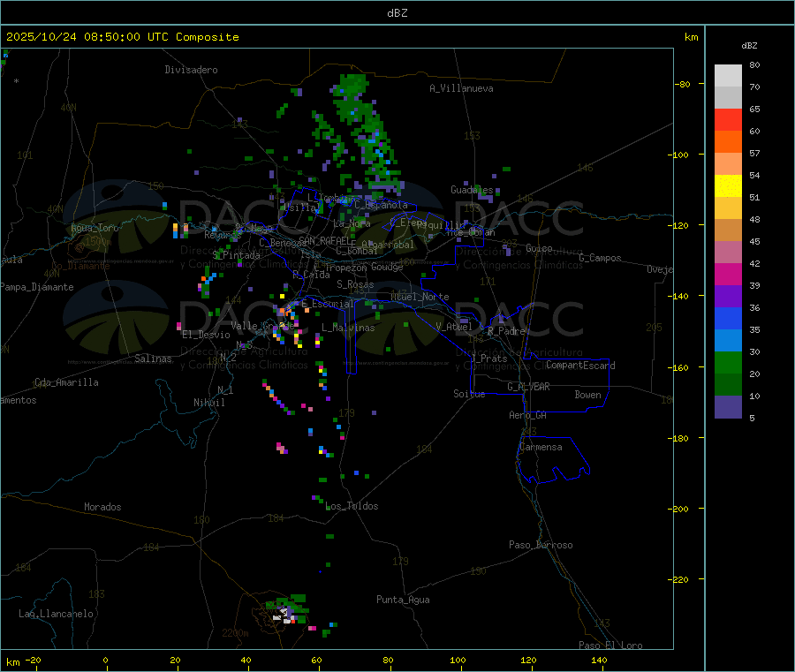Click the light gray 70-80 dBZ legend swatch
Viewport: 795px width, 672px height.
coord(728,76)
